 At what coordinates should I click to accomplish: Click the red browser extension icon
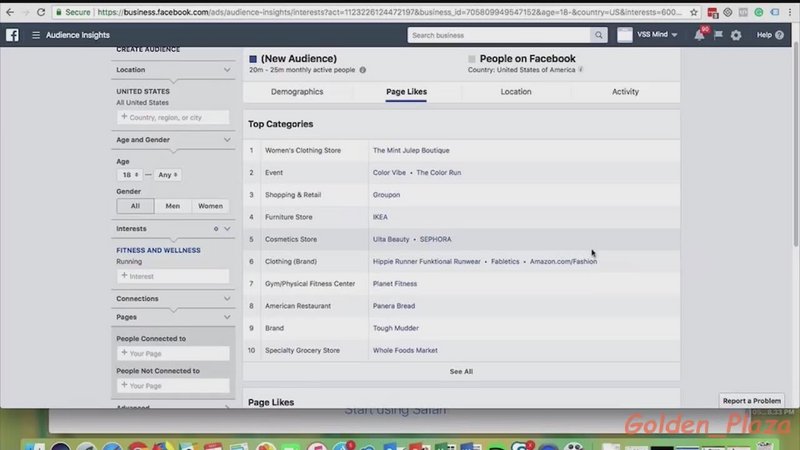pyautogui.click(x=712, y=12)
